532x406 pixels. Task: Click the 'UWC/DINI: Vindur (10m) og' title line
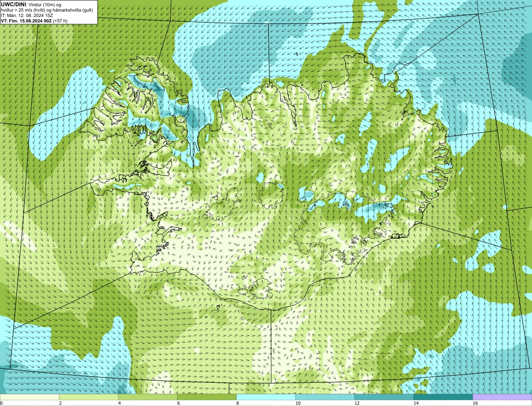click(x=31, y=4)
